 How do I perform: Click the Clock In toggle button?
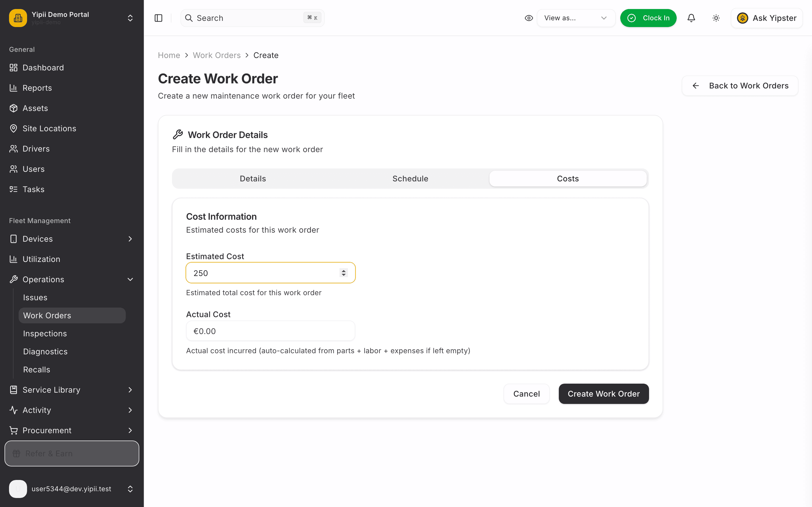tap(648, 18)
